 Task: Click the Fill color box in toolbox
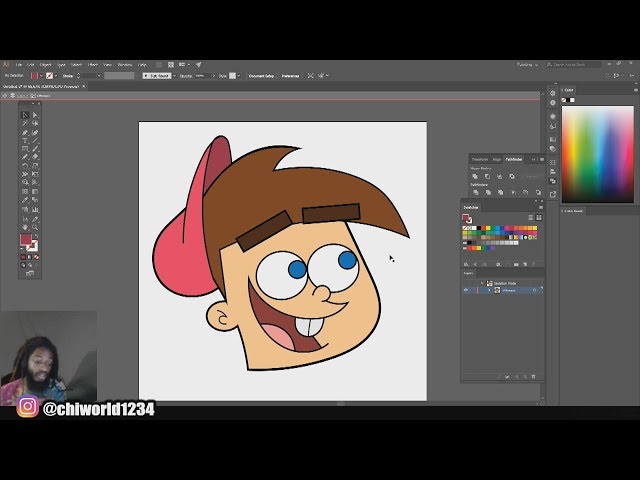coord(26,240)
